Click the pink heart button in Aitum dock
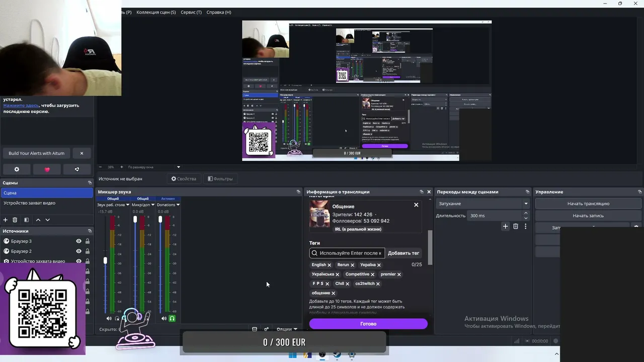This screenshot has height=362, width=644. tap(47, 169)
